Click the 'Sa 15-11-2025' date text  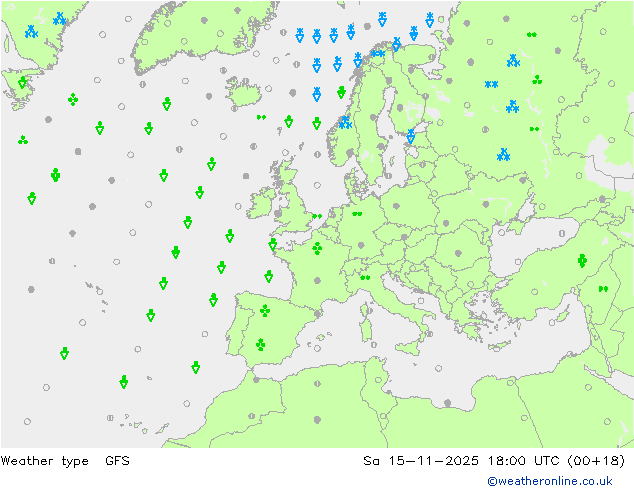[421, 460]
